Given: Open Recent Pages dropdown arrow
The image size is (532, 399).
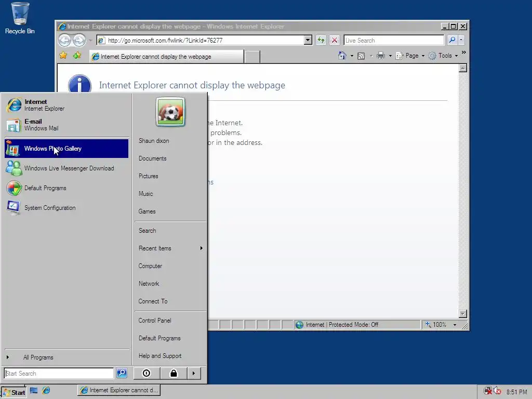Looking at the screenshot, I should 90,41.
